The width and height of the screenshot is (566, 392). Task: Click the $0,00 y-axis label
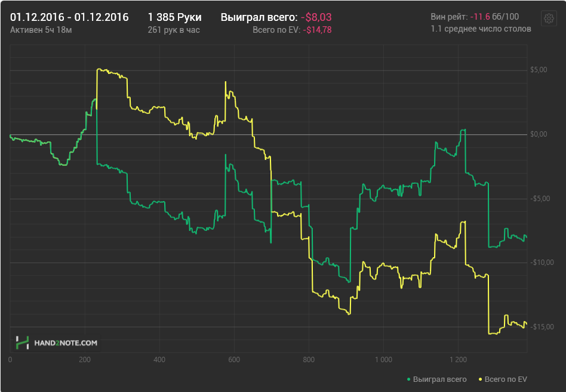539,134
